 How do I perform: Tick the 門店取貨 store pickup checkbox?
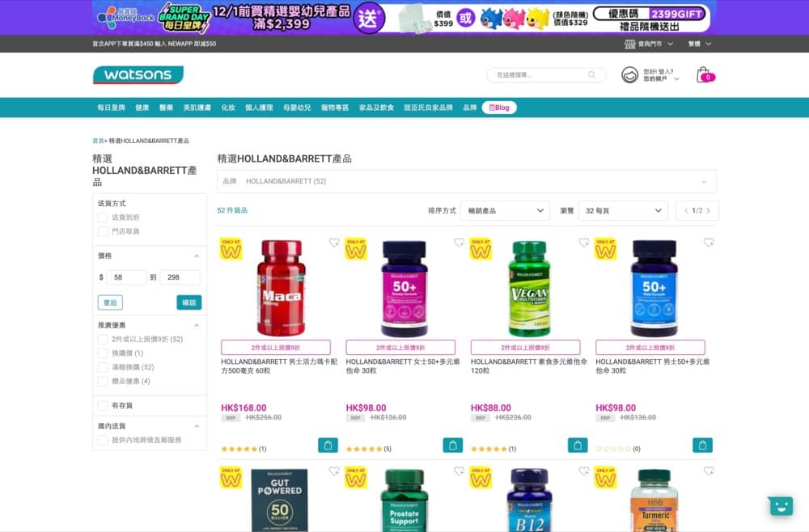point(104,231)
